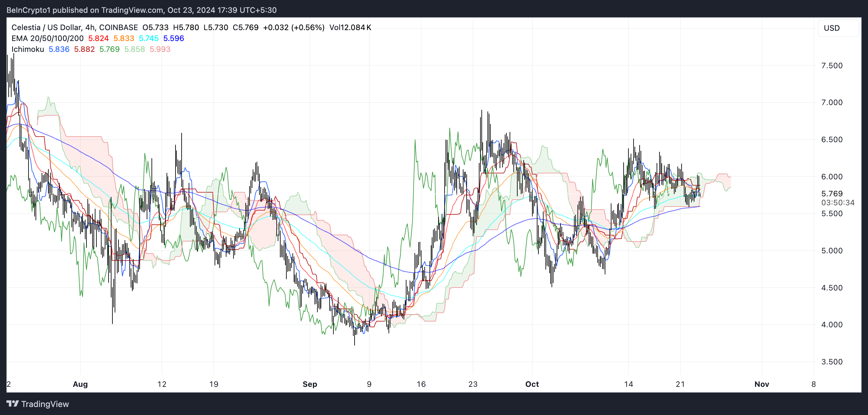Screen dimensions: 868x415
Task: Click the current price label 5.769
Action: click(x=831, y=194)
